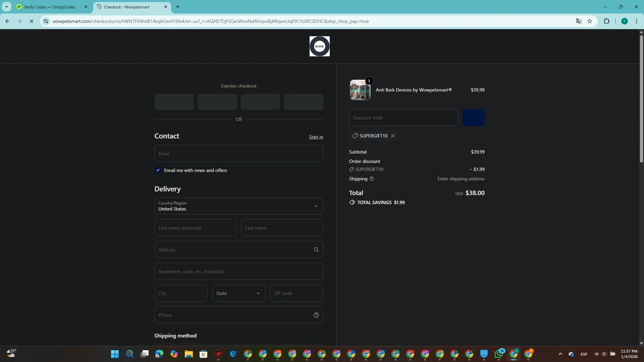Open Windows taskbar Search

130,354
